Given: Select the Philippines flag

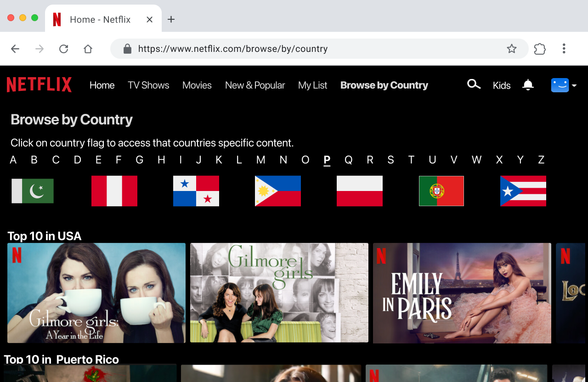Looking at the screenshot, I should [x=278, y=191].
